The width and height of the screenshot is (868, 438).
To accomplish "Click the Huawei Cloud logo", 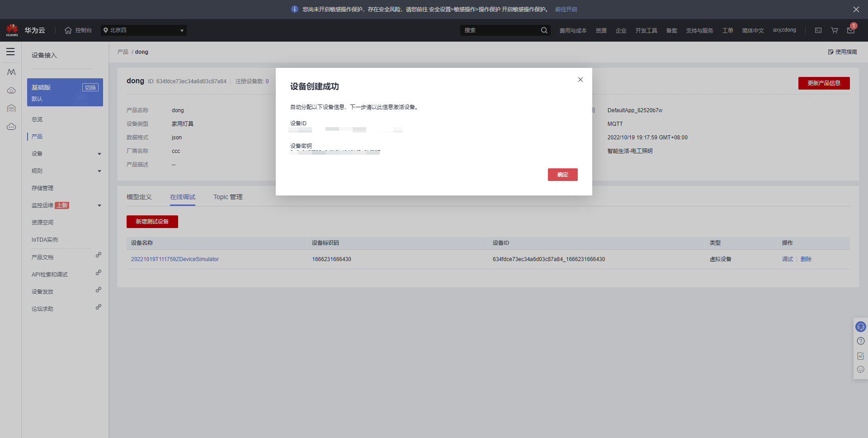I will click(x=12, y=30).
